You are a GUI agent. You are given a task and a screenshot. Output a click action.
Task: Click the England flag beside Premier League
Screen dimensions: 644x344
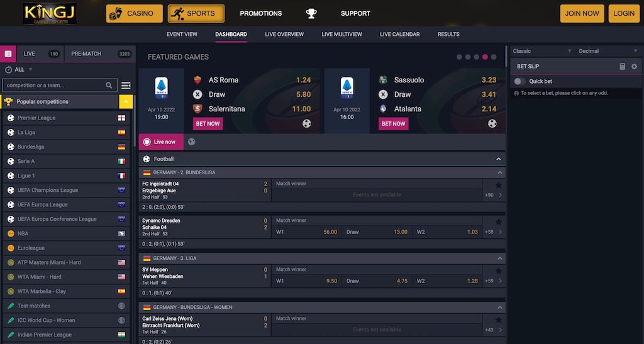coord(121,118)
